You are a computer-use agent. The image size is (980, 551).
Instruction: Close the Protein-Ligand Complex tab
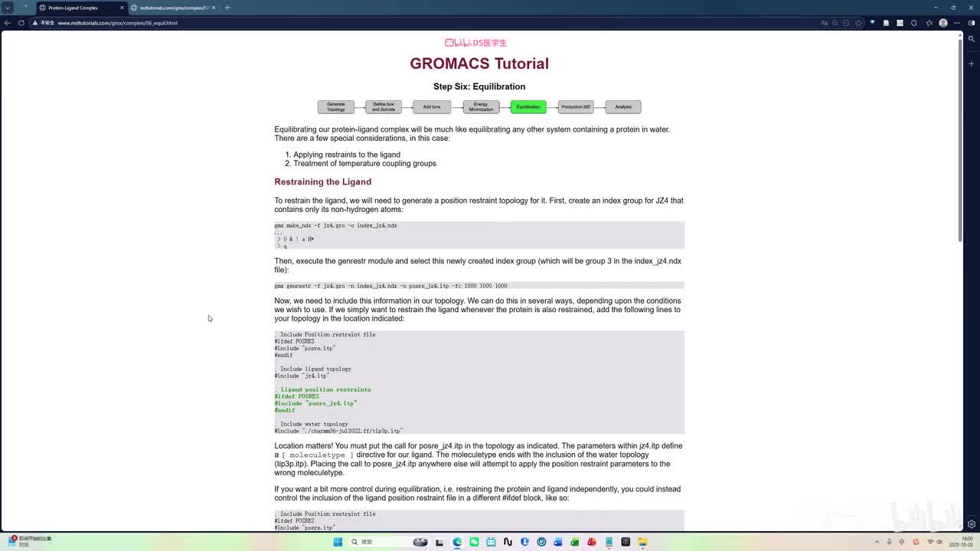[122, 8]
